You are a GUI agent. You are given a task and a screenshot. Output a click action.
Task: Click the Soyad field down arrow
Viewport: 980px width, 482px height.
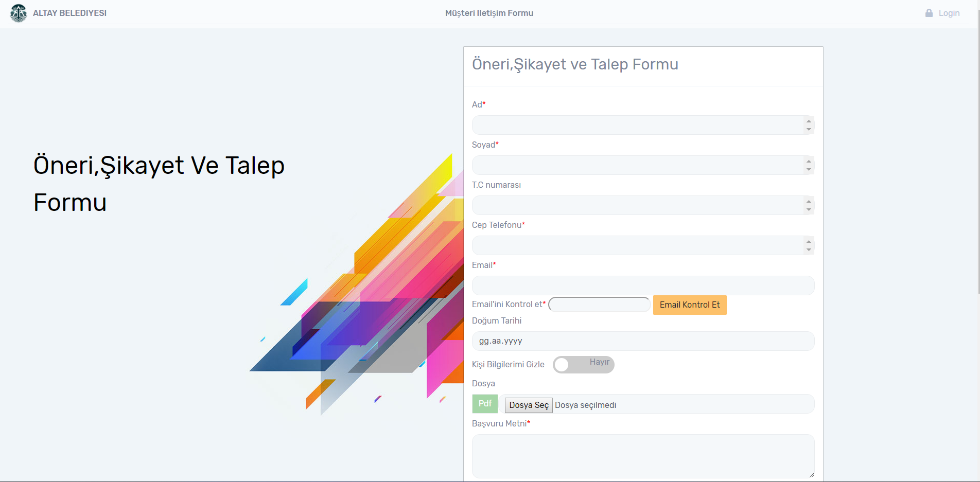[809, 169]
